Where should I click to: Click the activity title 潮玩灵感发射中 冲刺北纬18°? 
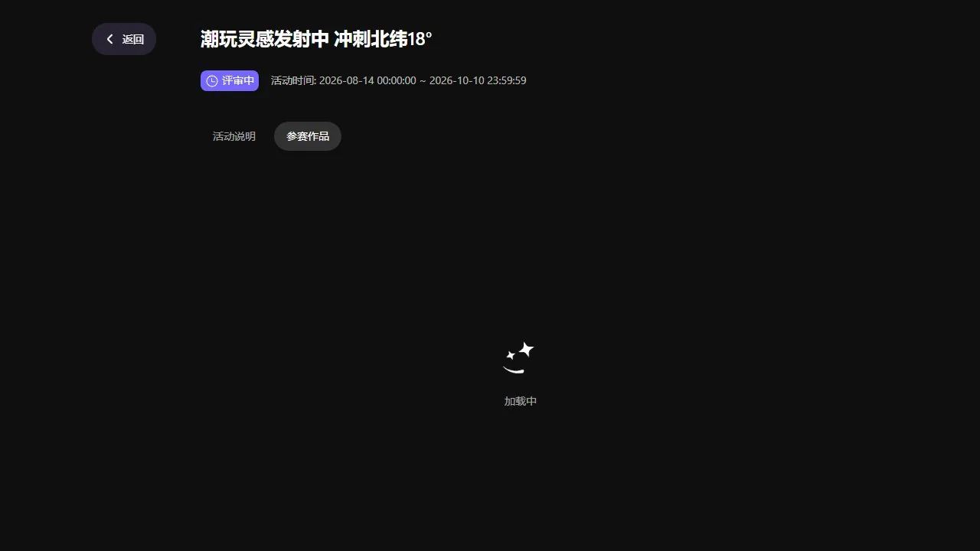316,39
